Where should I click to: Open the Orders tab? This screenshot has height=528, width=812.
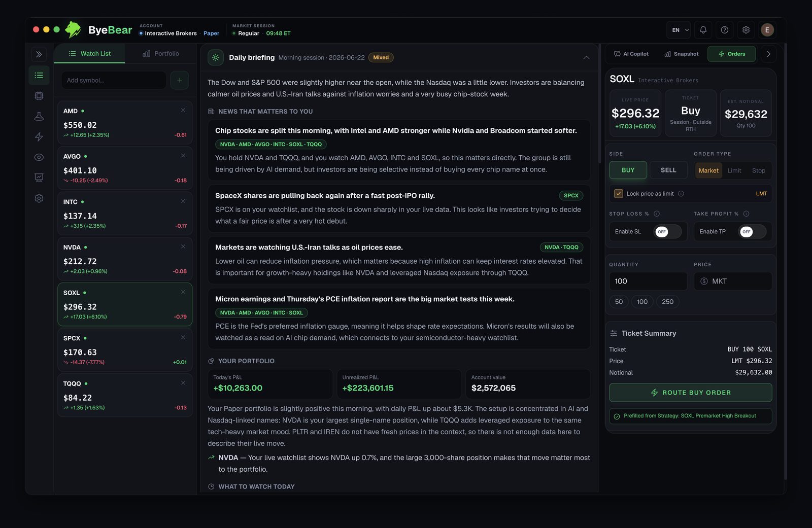coord(731,54)
